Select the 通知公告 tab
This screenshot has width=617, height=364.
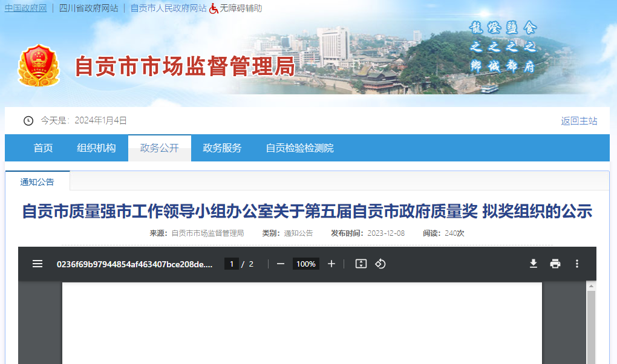tap(36, 181)
